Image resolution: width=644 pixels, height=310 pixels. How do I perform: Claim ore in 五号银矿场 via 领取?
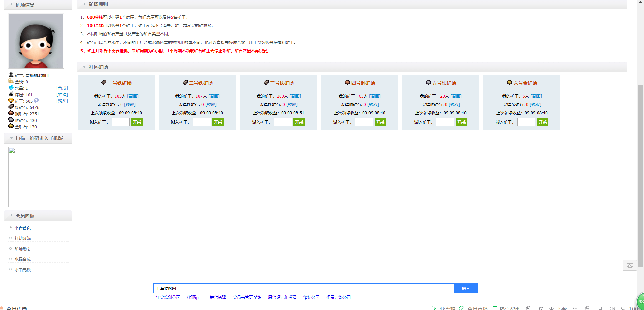[x=454, y=105]
